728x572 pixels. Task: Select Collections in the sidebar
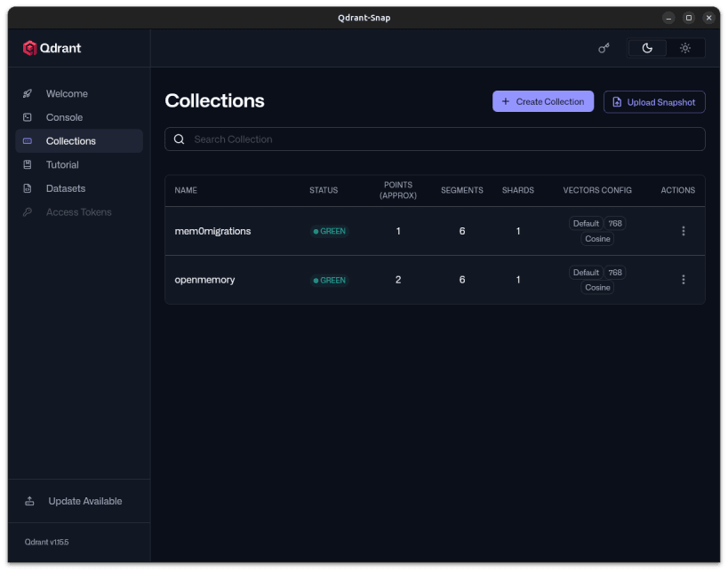point(79,141)
